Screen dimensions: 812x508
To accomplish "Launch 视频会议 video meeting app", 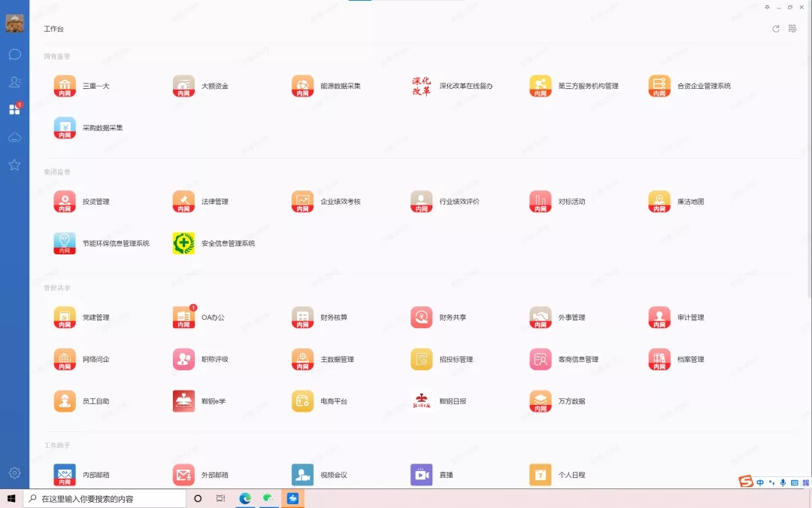I will click(x=302, y=475).
